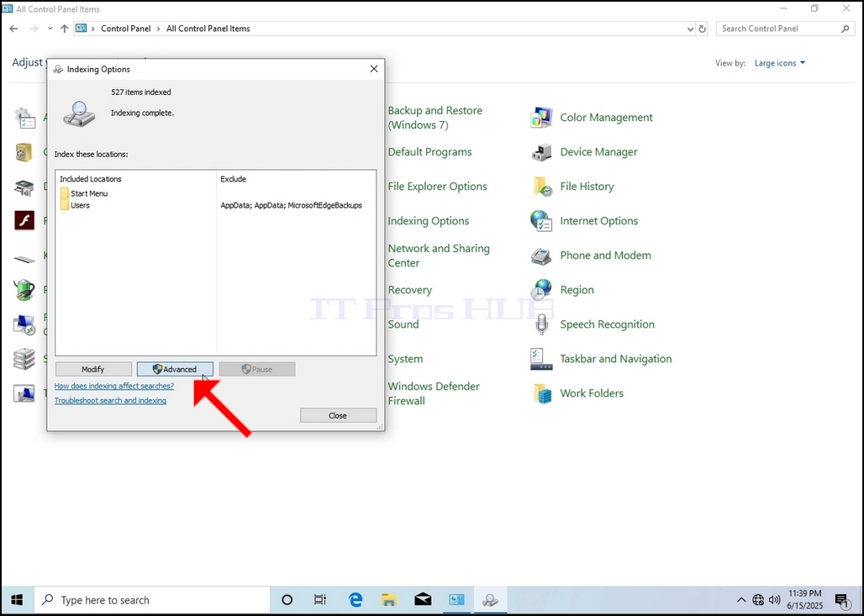This screenshot has width=864, height=616.
Task: Show hidden tray icons chevron
Action: (x=741, y=600)
